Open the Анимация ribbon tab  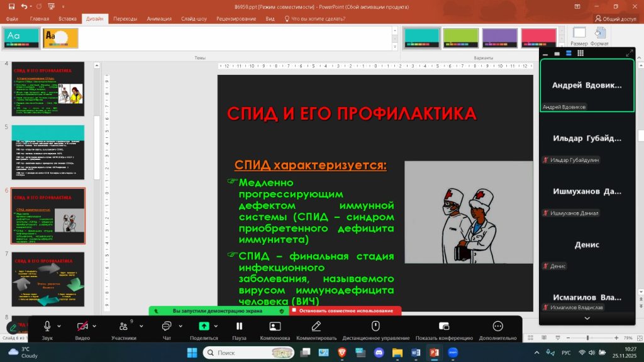click(159, 19)
